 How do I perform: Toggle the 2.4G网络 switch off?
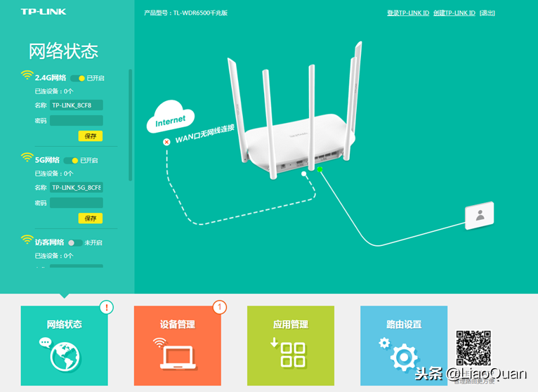tap(77, 78)
